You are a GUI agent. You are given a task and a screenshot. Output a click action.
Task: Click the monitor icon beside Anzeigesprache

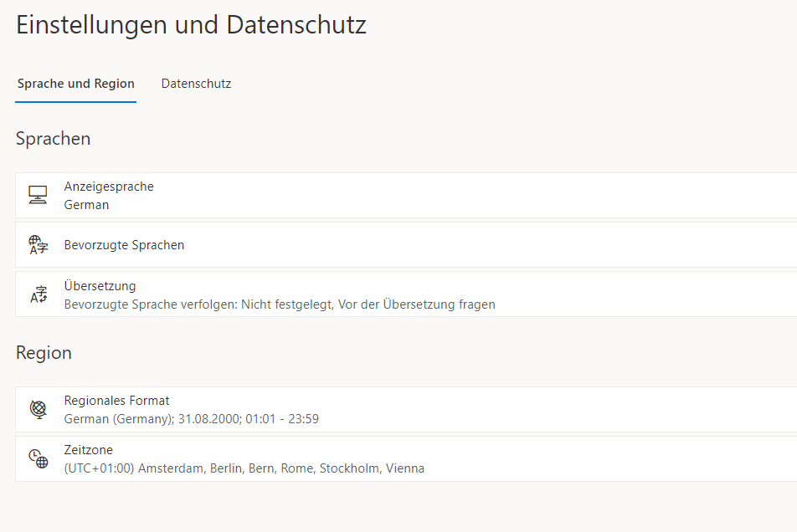click(39, 195)
